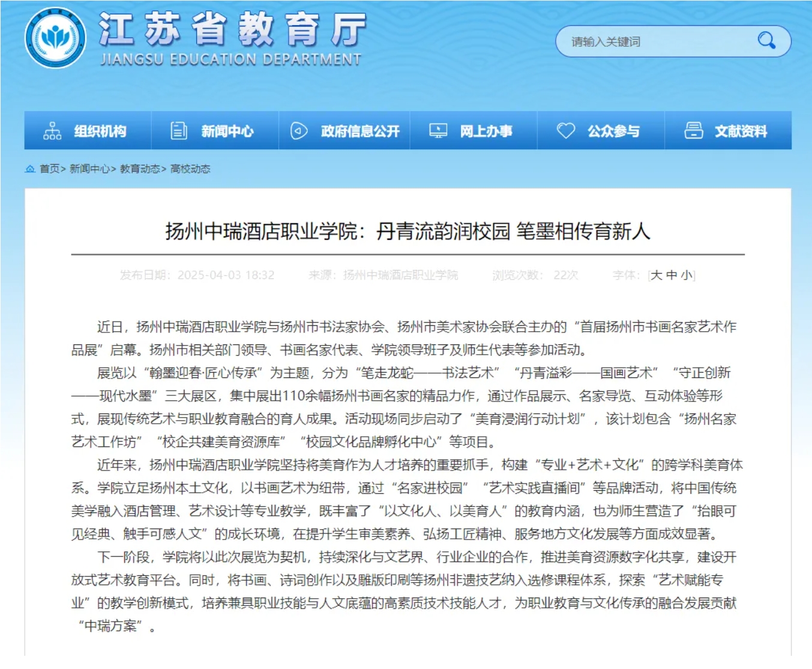
Task: Open the 组织机构 menu item
Action: point(100,131)
